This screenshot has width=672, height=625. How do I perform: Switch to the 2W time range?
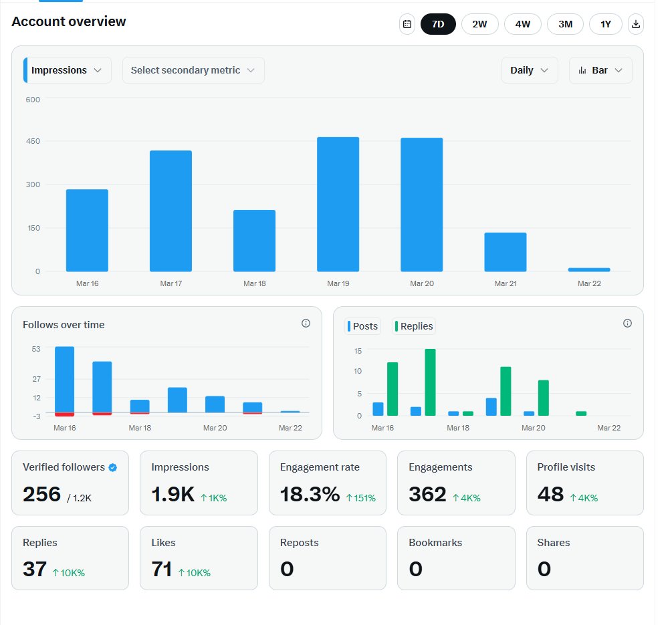click(x=479, y=24)
